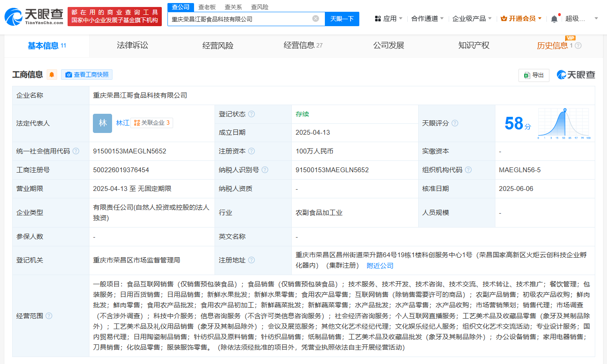Click the 查看工商快照 button
The image size is (607, 364).
pos(87,75)
